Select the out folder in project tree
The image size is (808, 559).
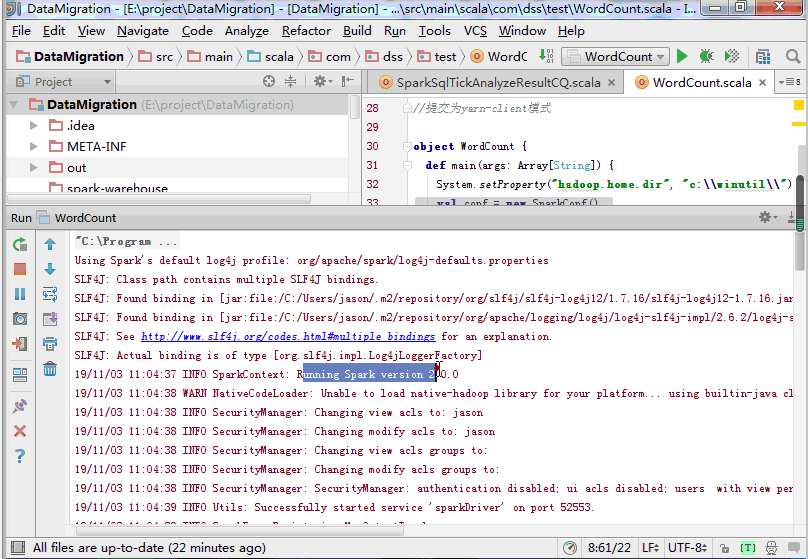click(77, 168)
